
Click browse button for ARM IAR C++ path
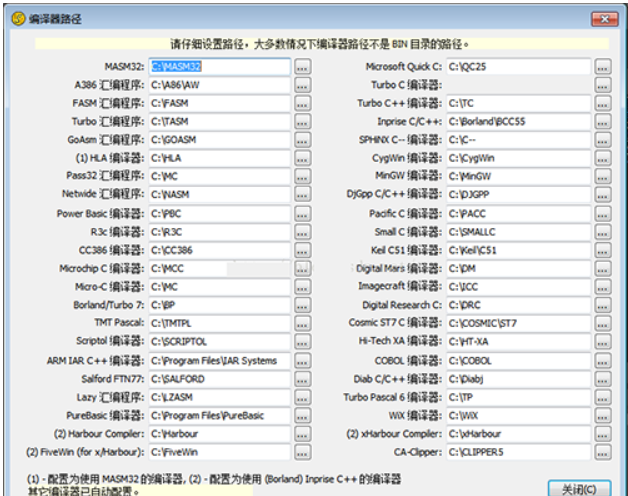[x=302, y=361]
